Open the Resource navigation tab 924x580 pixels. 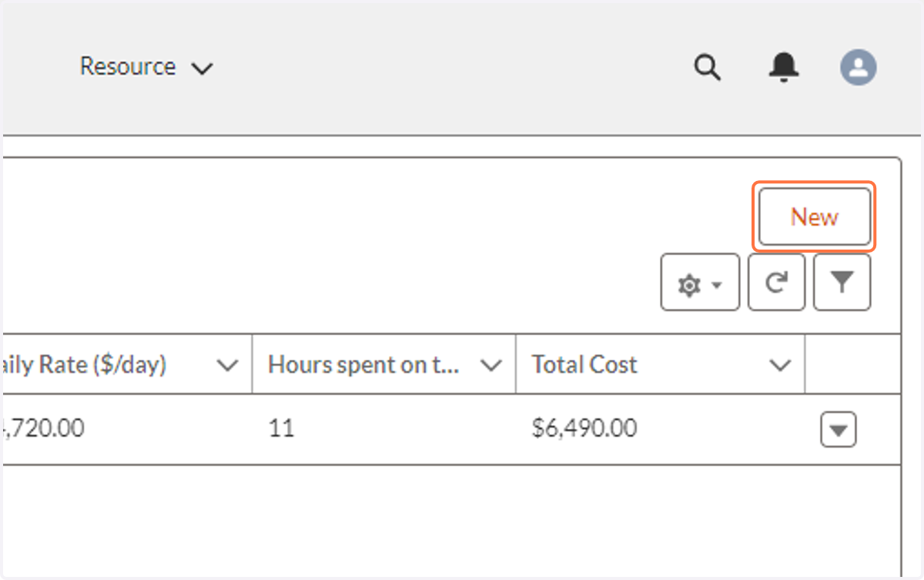point(128,67)
